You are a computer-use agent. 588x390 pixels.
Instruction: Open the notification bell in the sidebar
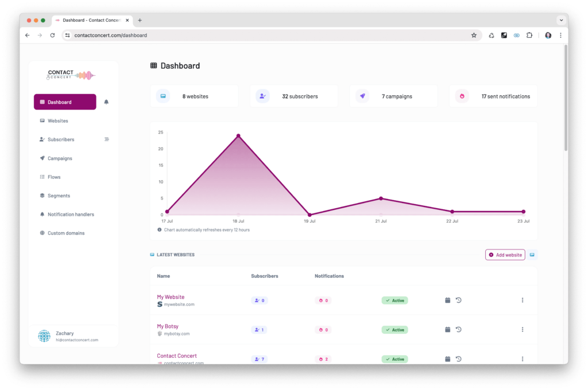[x=106, y=102]
